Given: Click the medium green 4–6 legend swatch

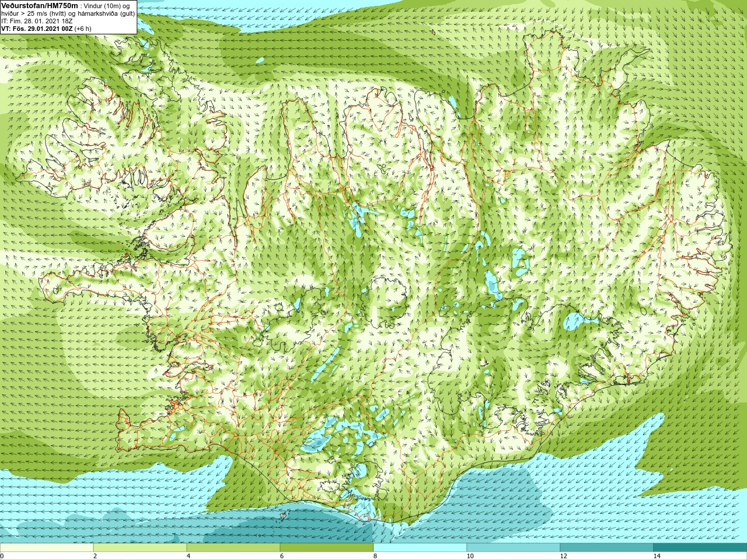Looking at the screenshot, I should click(x=233, y=548).
